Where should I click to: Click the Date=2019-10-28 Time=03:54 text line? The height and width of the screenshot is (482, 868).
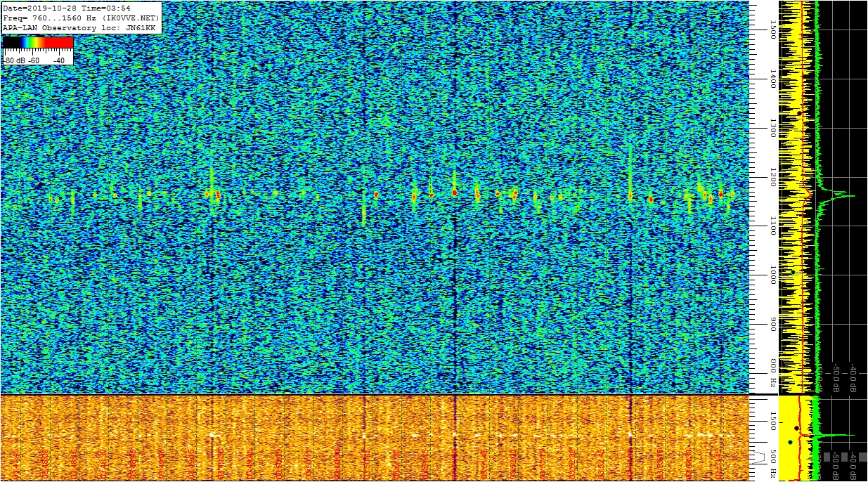click(x=67, y=8)
